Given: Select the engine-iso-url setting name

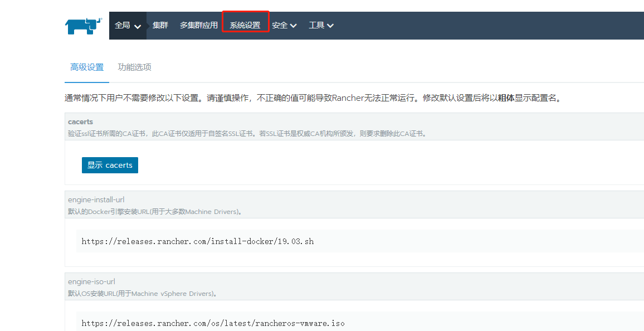Looking at the screenshot, I should click(91, 282).
